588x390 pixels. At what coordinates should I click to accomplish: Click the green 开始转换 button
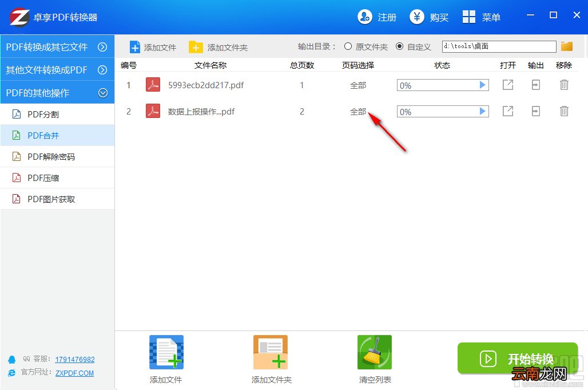518,358
